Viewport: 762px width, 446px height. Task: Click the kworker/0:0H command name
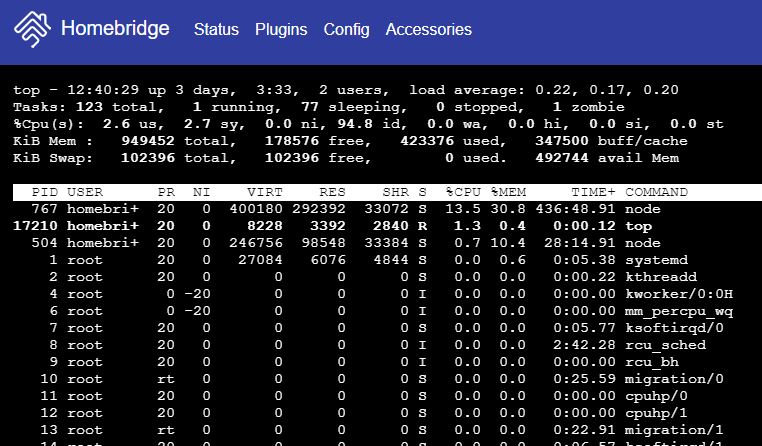coord(679,294)
